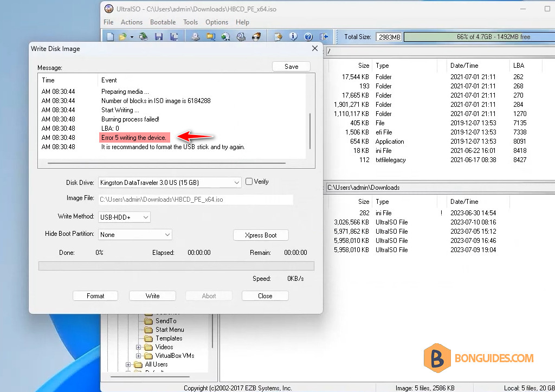
Task: Expand the VirtualBox VMs tree node
Action: tap(138, 356)
